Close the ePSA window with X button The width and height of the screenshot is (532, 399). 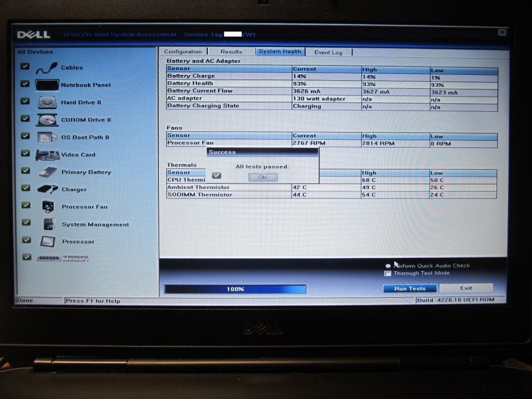(502, 32)
